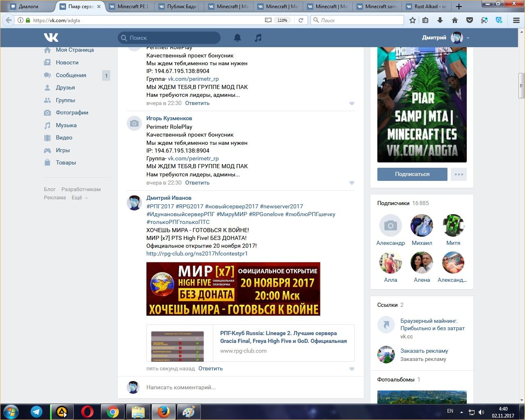This screenshot has width=525, height=420.
Task: Open Музыка in the sidebar
Action: click(x=66, y=125)
